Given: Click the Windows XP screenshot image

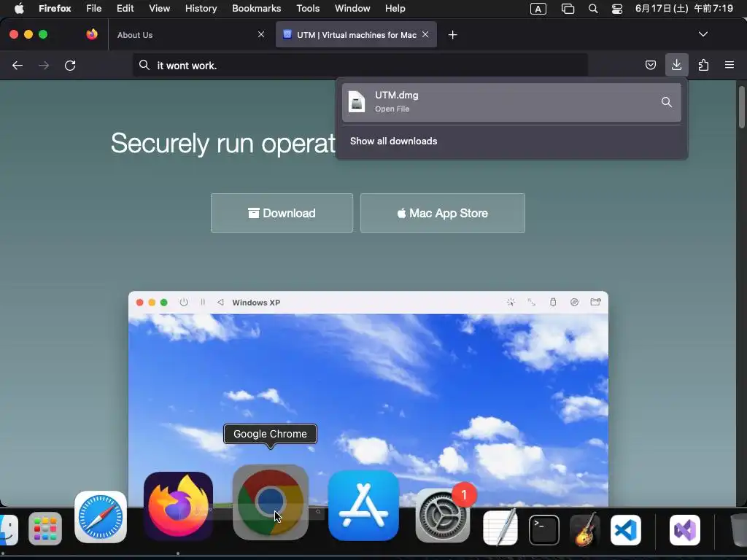Looking at the screenshot, I should [x=368, y=399].
